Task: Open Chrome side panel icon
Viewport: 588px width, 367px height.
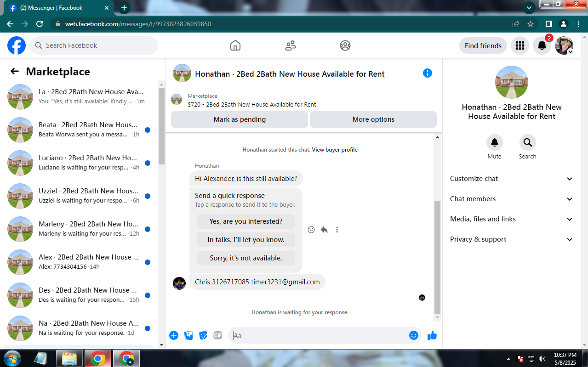Action: coord(549,24)
